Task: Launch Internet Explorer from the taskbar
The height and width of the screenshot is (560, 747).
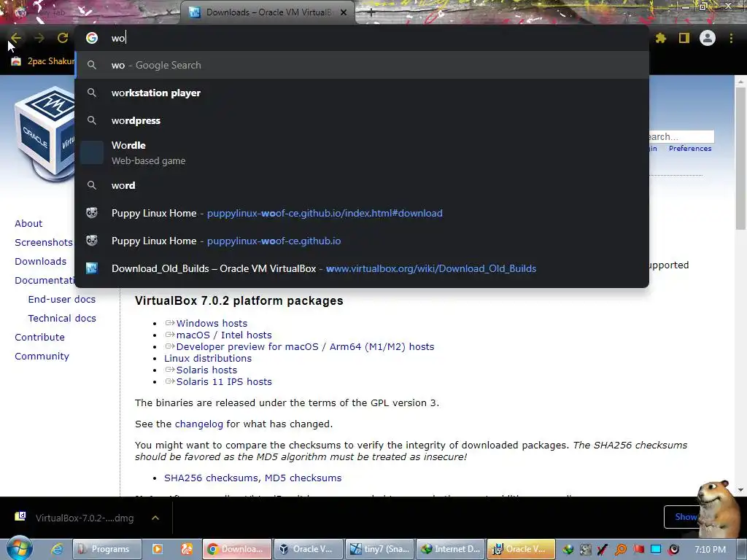Action: tap(57, 549)
